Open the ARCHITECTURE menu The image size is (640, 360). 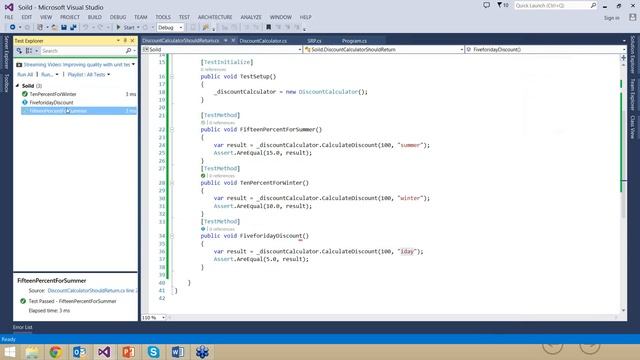[x=215, y=17]
